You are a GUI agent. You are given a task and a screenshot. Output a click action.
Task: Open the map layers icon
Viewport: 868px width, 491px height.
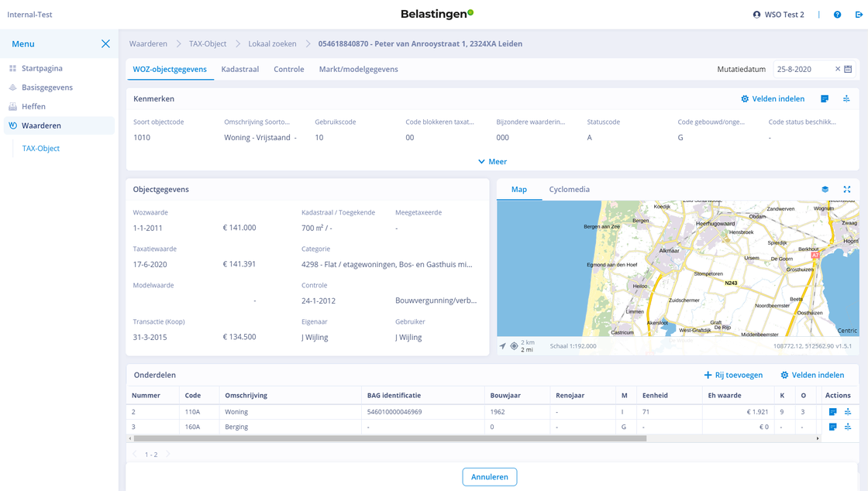[x=825, y=189]
